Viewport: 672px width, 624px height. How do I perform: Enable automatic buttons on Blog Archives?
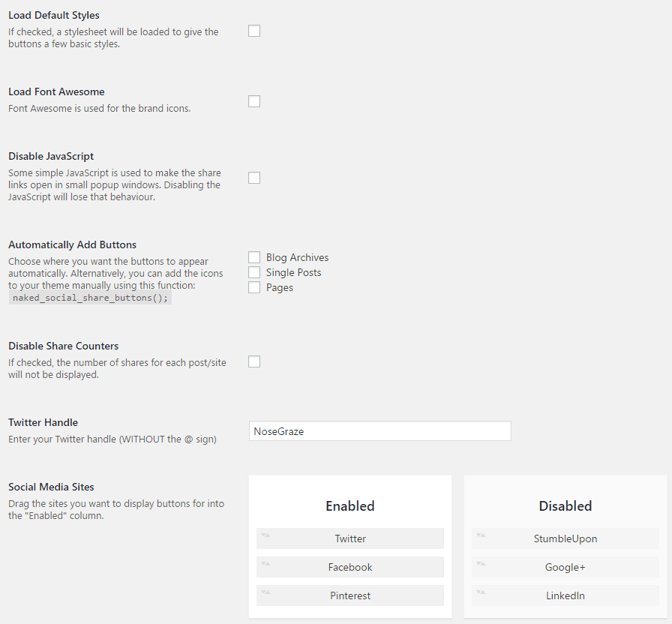coord(254,257)
